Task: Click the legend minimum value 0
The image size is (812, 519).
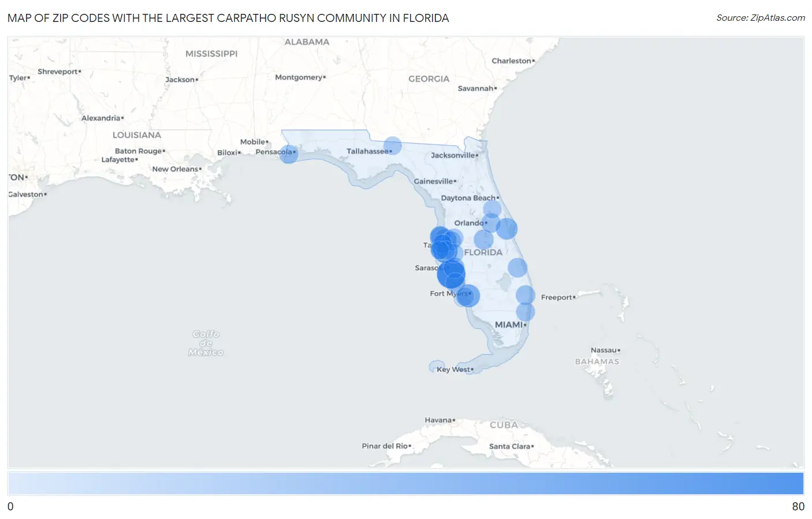Action: tap(10, 506)
